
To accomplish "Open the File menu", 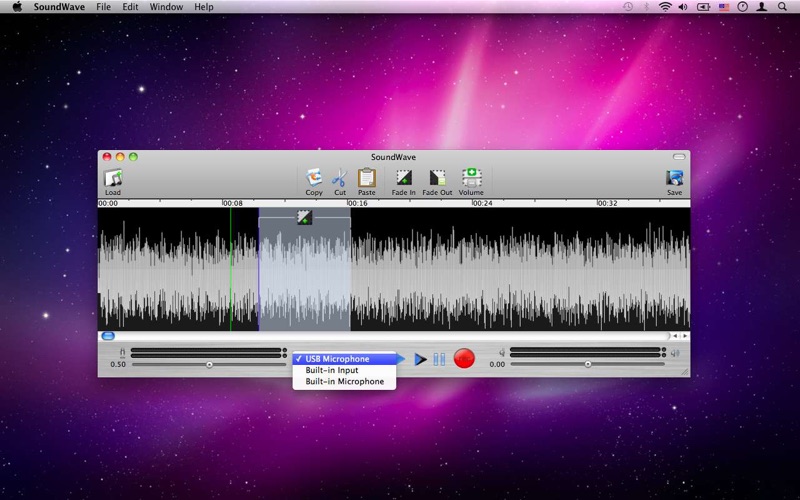I will tap(104, 7).
